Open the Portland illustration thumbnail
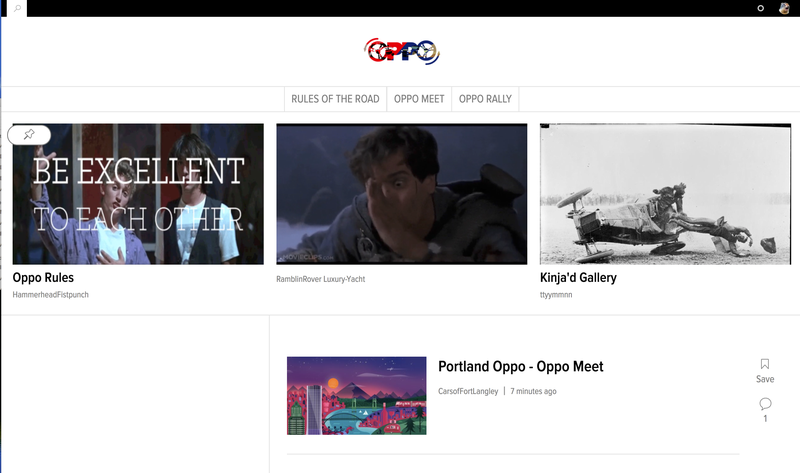800x473 pixels. pos(357,395)
